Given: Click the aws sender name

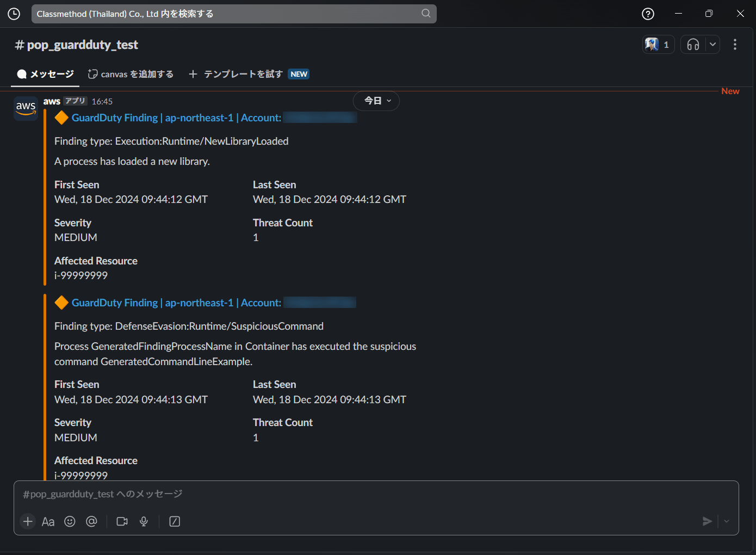Looking at the screenshot, I should pos(52,101).
